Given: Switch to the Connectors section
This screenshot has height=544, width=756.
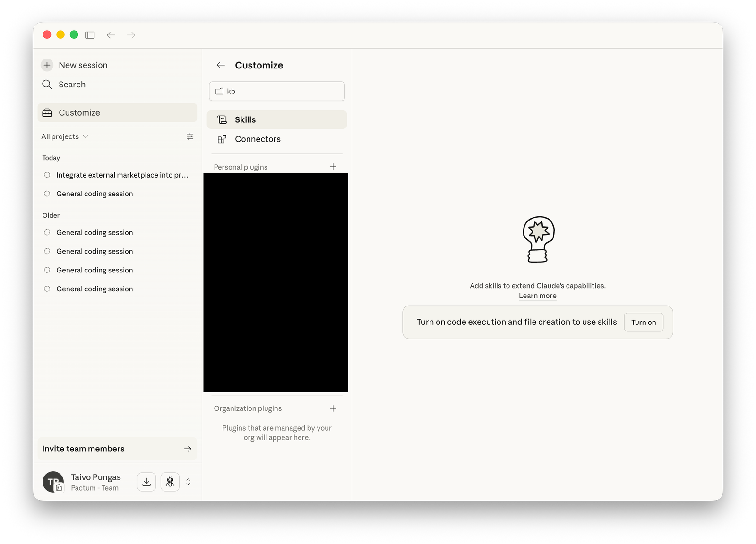Looking at the screenshot, I should 258,139.
